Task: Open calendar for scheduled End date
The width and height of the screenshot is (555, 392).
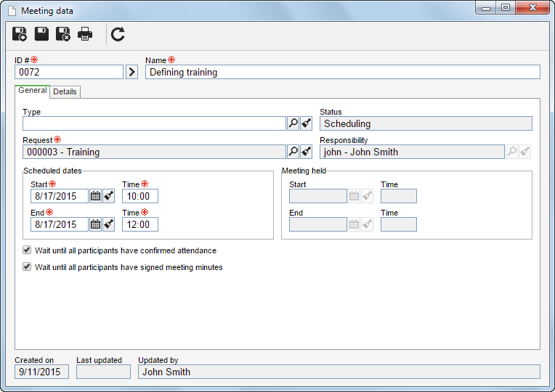Action: tap(95, 224)
